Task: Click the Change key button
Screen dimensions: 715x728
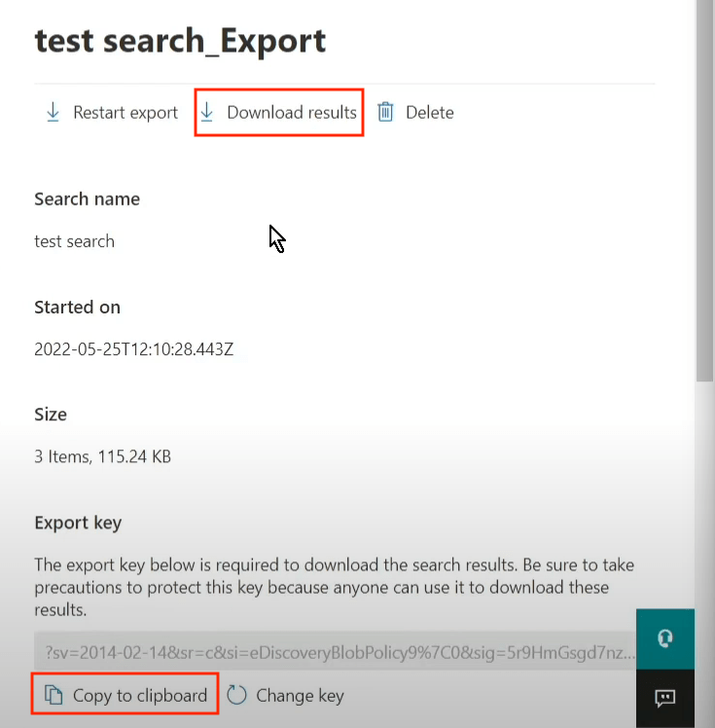Action: coord(285,696)
